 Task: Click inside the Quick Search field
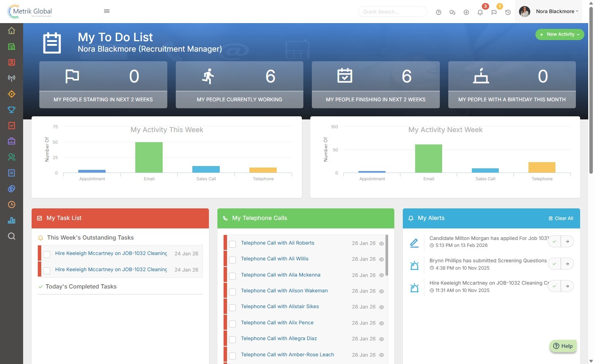point(393,12)
